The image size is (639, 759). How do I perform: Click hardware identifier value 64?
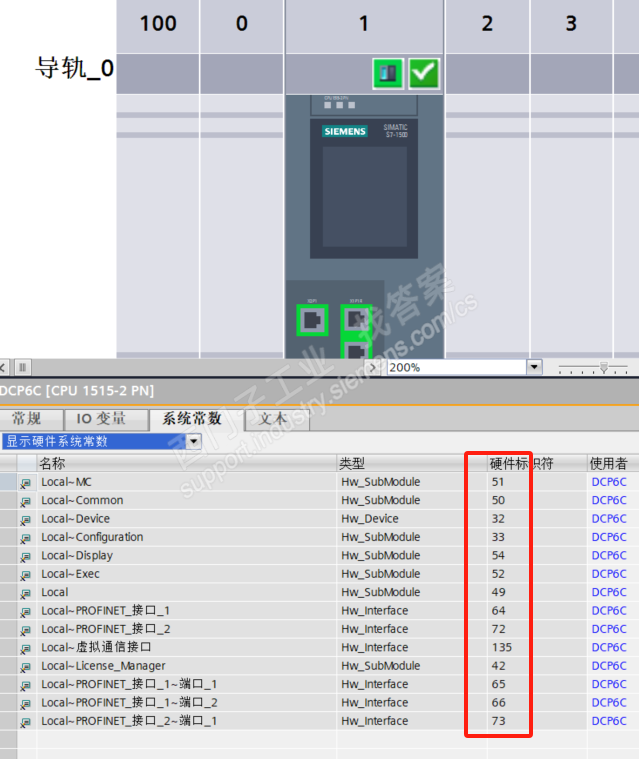point(498,610)
